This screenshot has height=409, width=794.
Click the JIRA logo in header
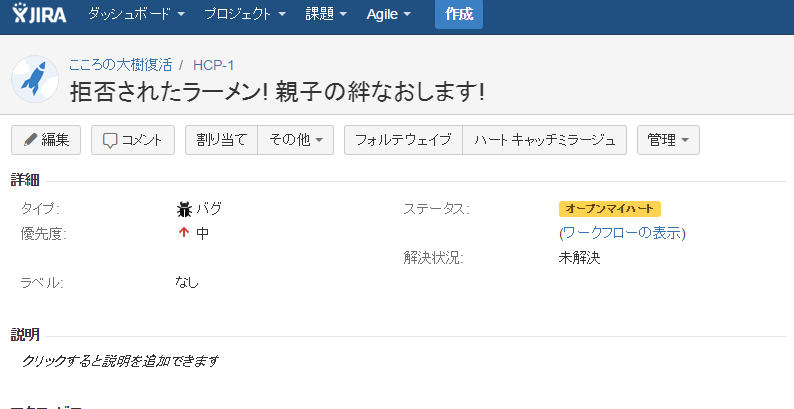[39, 14]
